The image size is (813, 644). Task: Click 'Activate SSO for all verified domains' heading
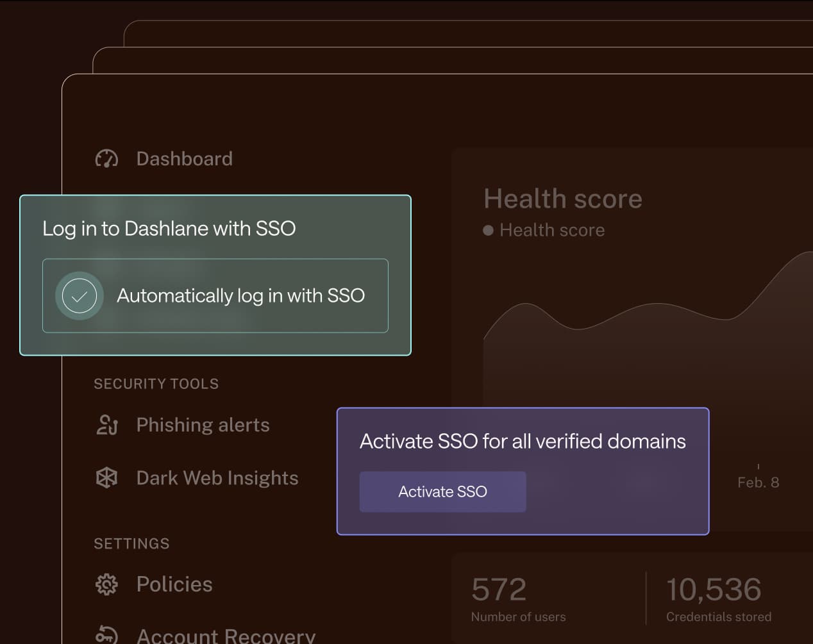pos(522,442)
